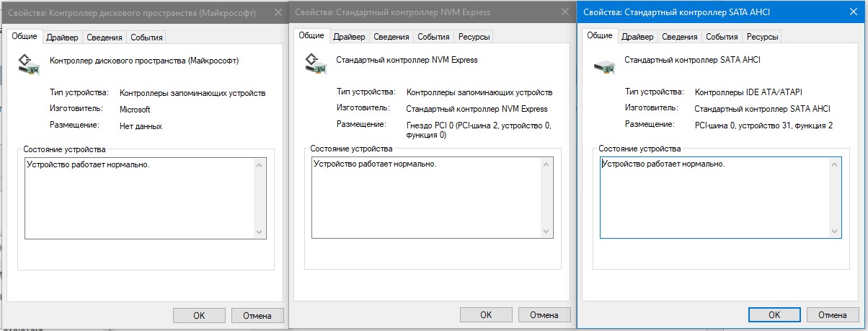This screenshot has height=331, width=868.
Task: Click the device status text box in SATA AHCI window
Action: click(714, 197)
